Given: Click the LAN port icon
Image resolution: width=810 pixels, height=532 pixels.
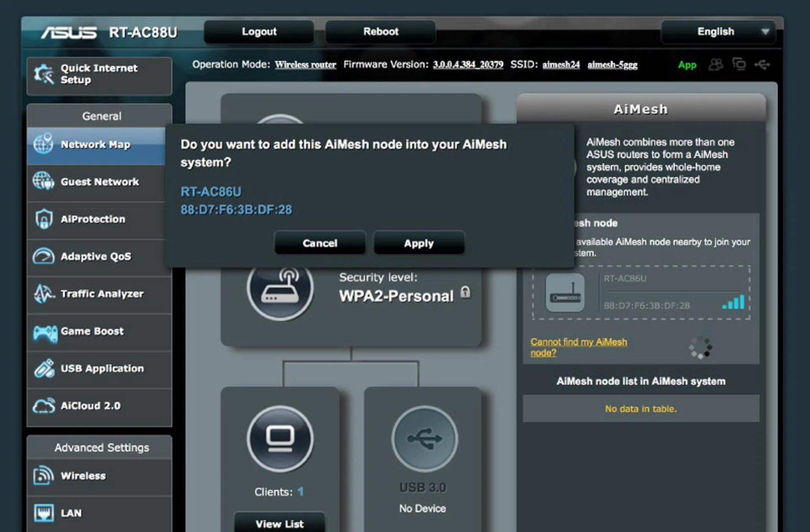Looking at the screenshot, I should tap(43, 513).
